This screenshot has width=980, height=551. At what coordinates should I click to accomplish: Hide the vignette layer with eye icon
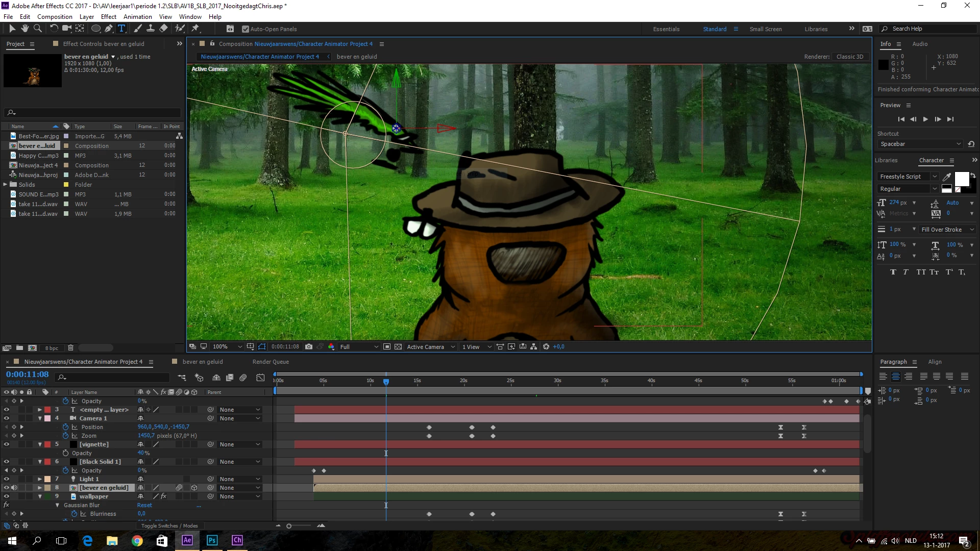point(7,444)
